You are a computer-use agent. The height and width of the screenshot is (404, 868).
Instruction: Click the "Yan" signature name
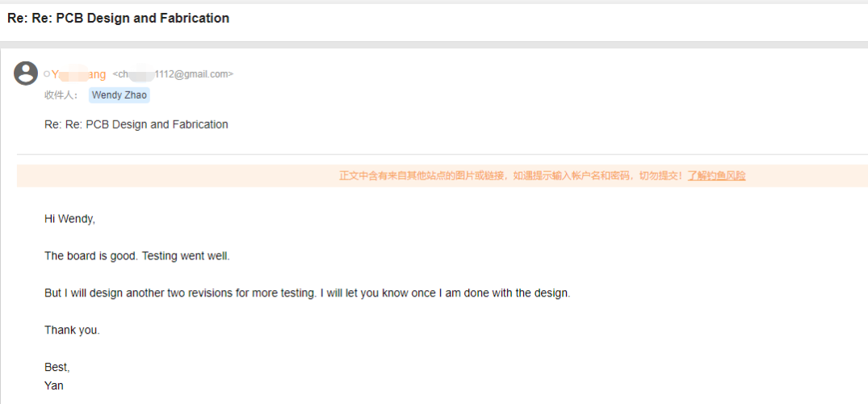coord(54,385)
